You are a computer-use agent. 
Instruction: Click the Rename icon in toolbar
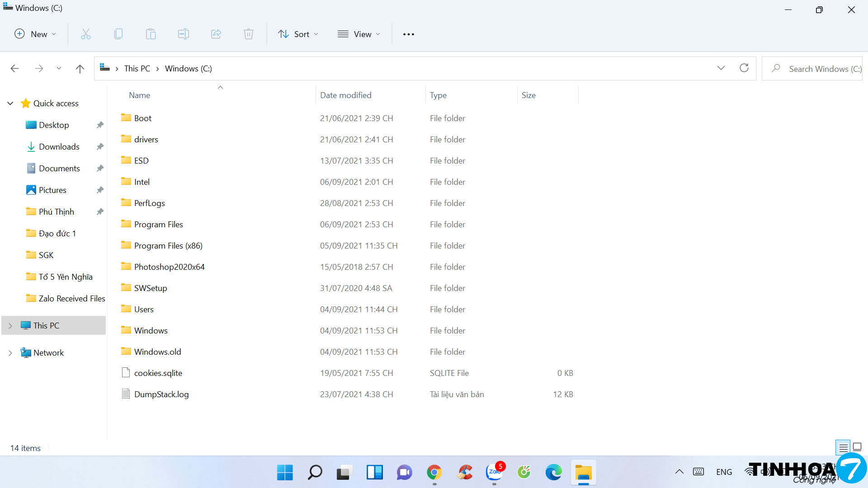point(184,34)
